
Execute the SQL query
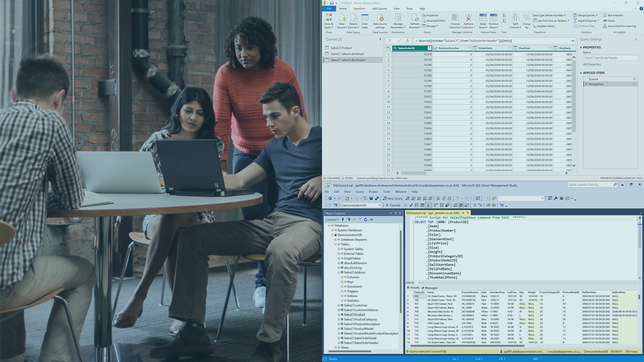click(x=393, y=205)
